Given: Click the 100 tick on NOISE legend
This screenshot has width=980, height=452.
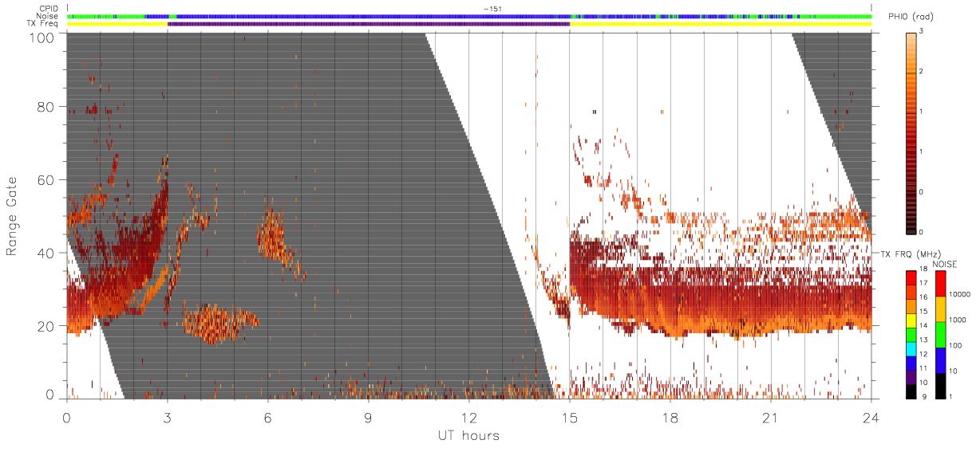Looking at the screenshot, I should [955, 346].
